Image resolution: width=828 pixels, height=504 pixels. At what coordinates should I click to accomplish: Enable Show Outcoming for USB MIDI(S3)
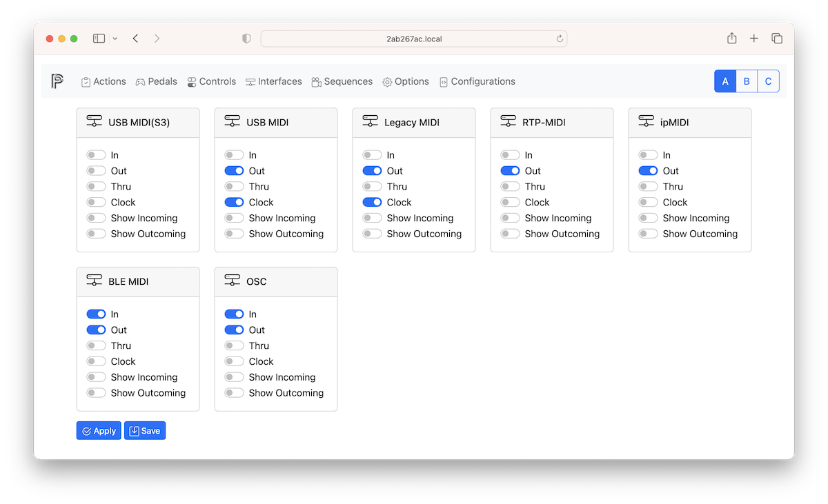point(96,234)
